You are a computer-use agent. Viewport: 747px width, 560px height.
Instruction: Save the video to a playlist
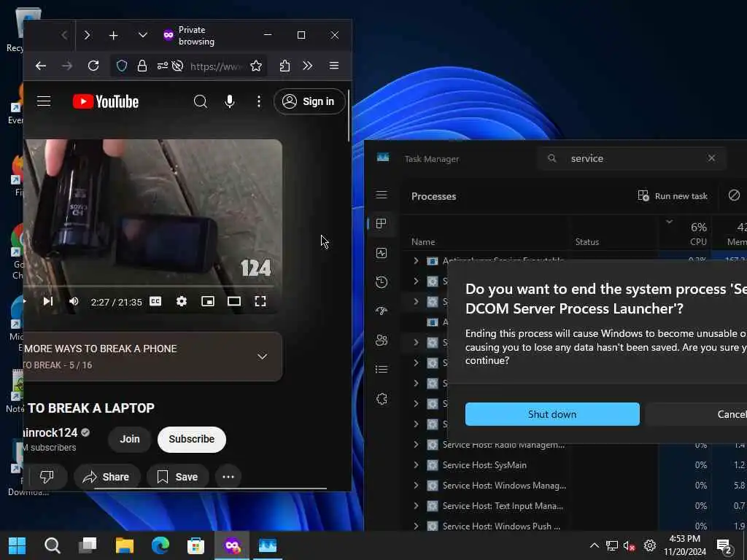(177, 477)
